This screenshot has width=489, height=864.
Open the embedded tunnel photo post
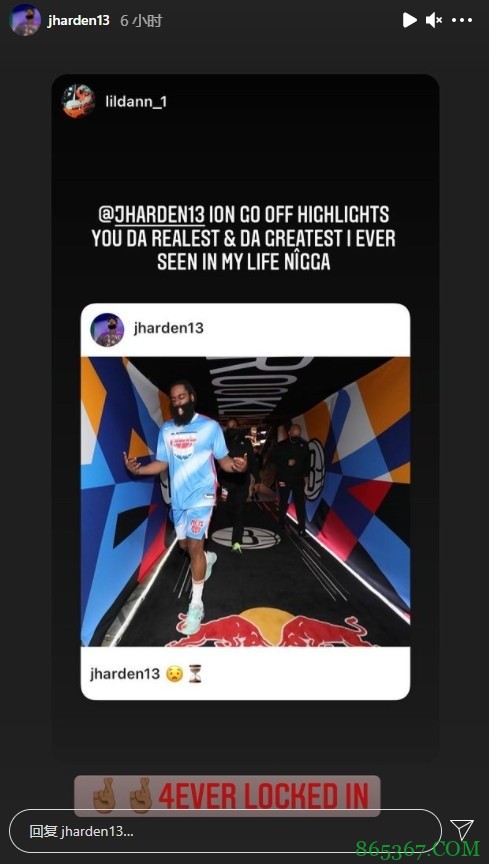245,501
